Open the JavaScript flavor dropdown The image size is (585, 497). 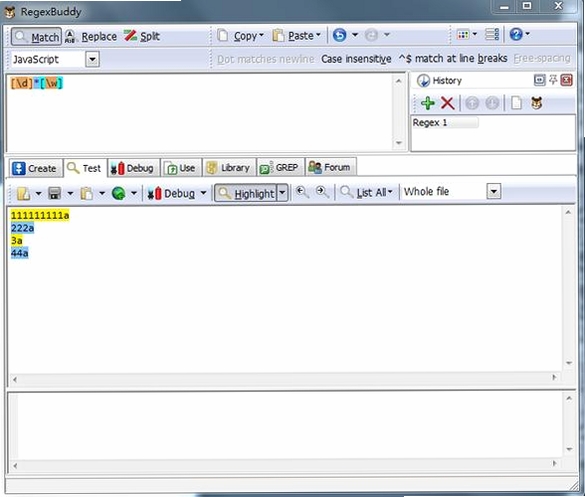92,59
